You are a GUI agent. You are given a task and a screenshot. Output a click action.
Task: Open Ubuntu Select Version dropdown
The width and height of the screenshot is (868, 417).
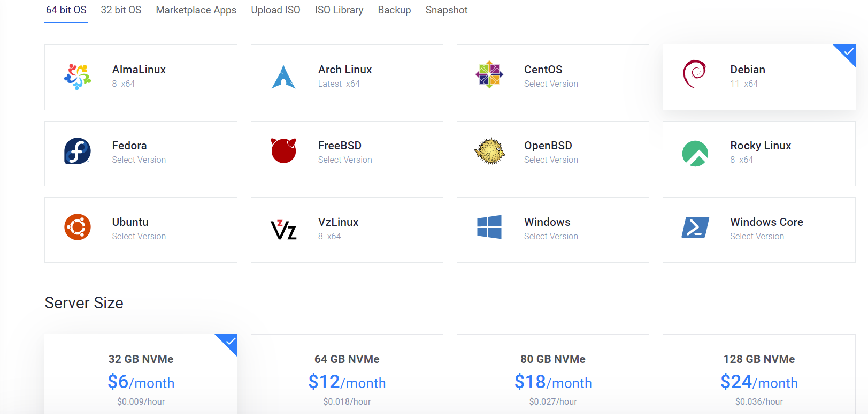tap(139, 236)
